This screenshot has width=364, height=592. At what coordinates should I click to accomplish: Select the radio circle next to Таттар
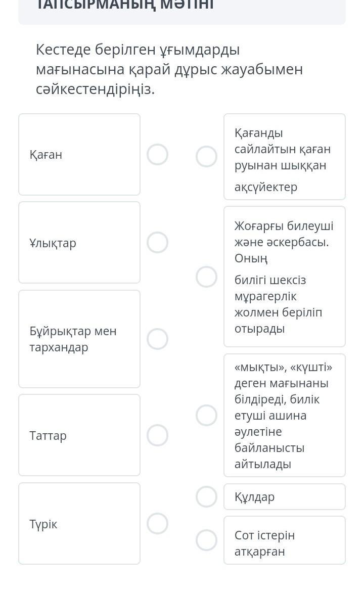coord(157,435)
